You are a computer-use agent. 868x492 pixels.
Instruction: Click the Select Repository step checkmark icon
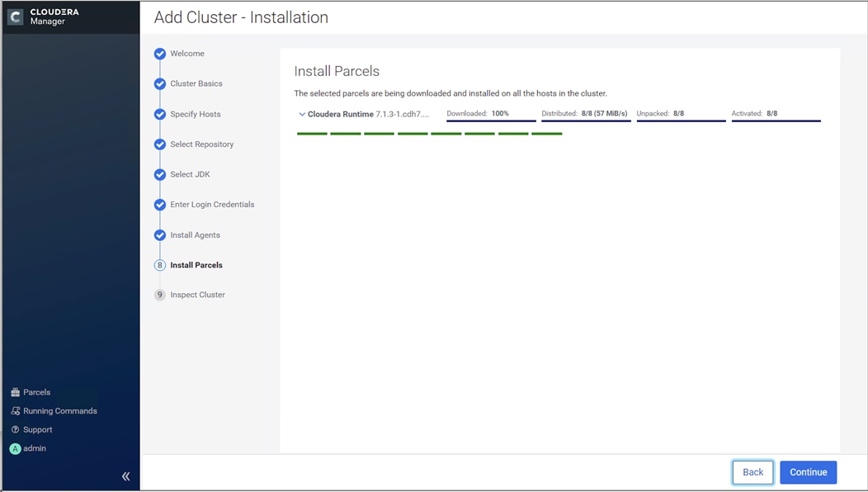click(x=160, y=144)
